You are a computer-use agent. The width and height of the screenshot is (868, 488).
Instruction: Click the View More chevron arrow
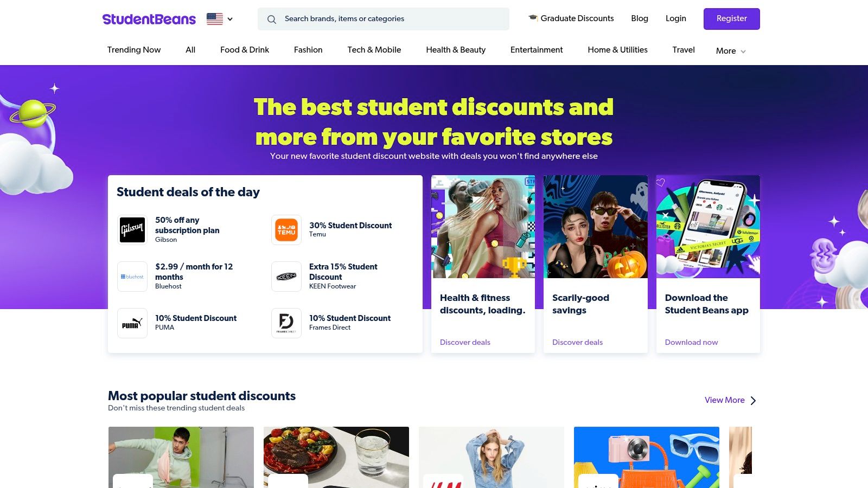click(753, 401)
